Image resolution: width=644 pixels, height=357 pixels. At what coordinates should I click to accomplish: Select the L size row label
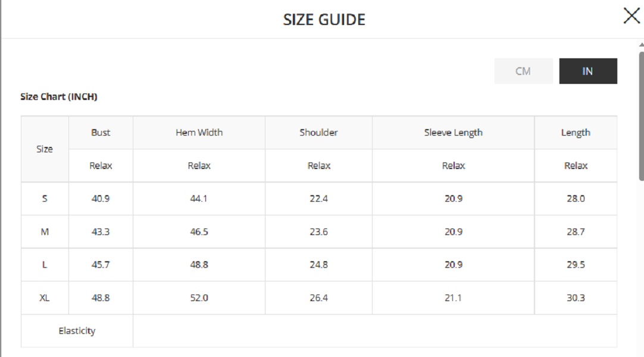click(x=45, y=265)
